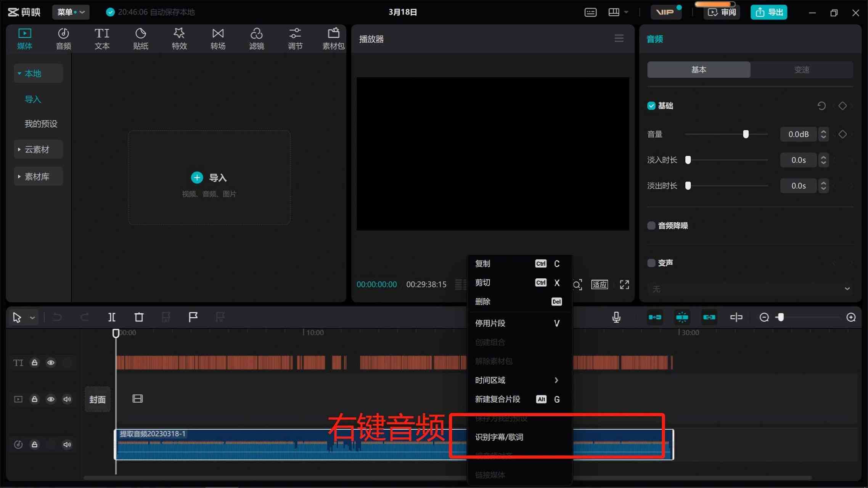
Task: Expand the 变速 (Speed Change) panel tab
Action: pos(801,69)
